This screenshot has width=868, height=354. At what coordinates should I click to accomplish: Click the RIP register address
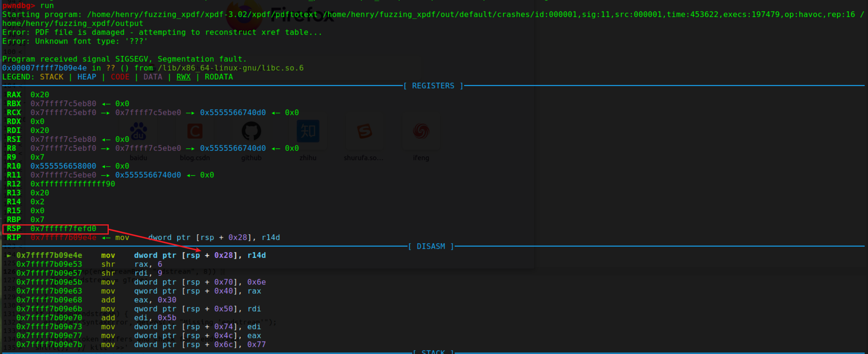point(63,238)
